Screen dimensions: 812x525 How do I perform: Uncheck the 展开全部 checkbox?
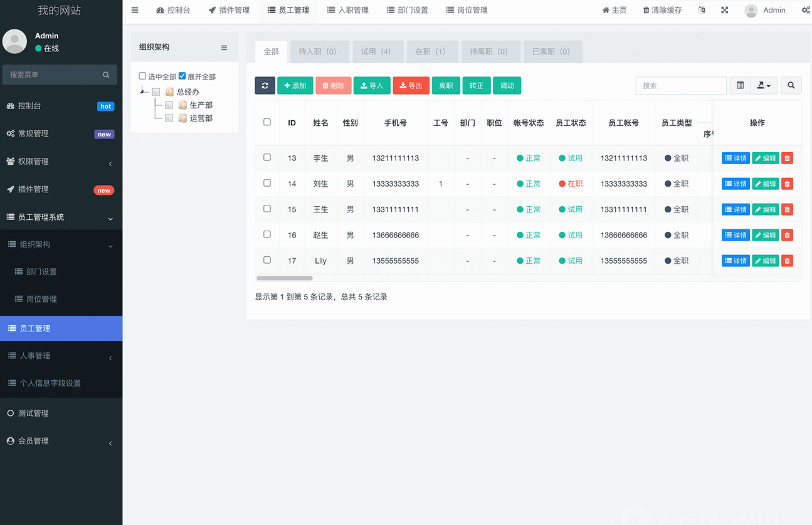tap(182, 76)
